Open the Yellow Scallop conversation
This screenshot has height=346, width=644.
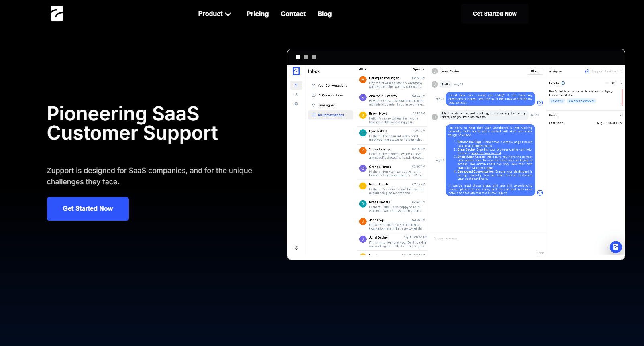coord(392,153)
